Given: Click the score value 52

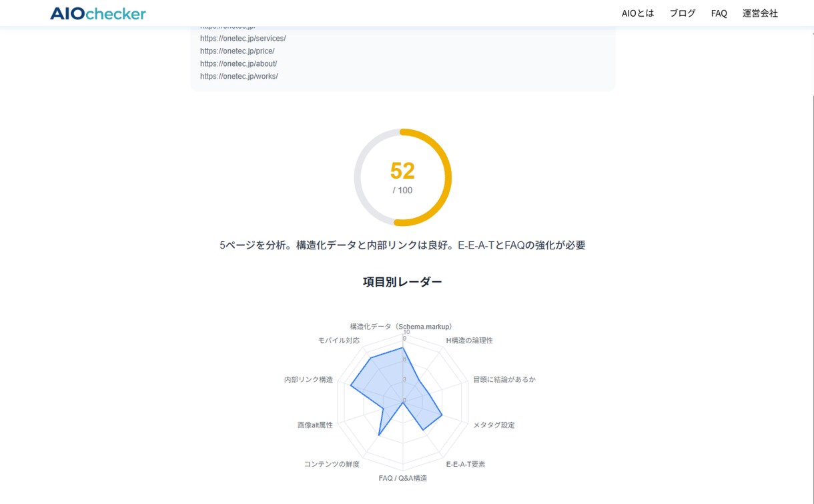Looking at the screenshot, I should pyautogui.click(x=402, y=171).
